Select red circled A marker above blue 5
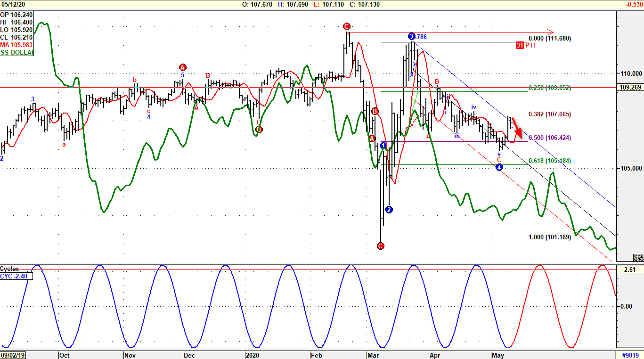 tap(183, 67)
